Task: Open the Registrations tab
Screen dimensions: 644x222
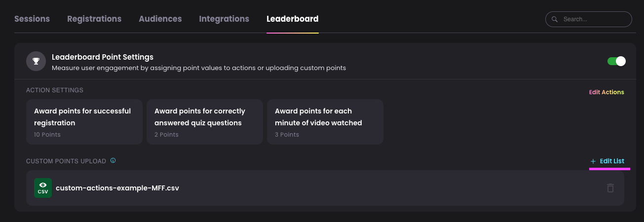Action: coord(94,19)
